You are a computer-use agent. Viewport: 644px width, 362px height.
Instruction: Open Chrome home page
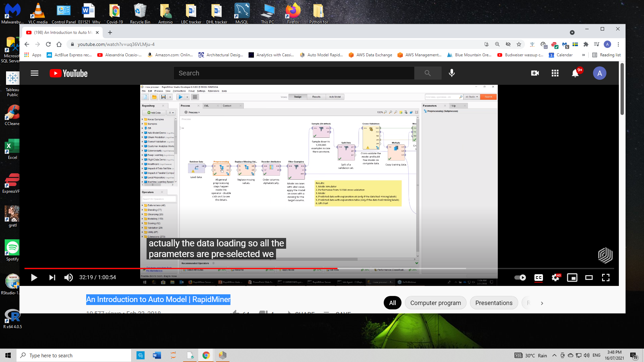click(x=59, y=44)
